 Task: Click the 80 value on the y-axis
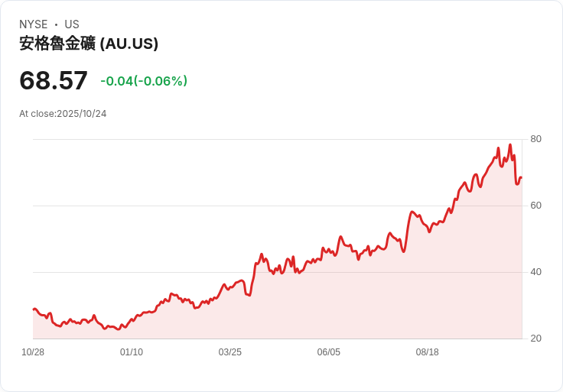pos(536,139)
